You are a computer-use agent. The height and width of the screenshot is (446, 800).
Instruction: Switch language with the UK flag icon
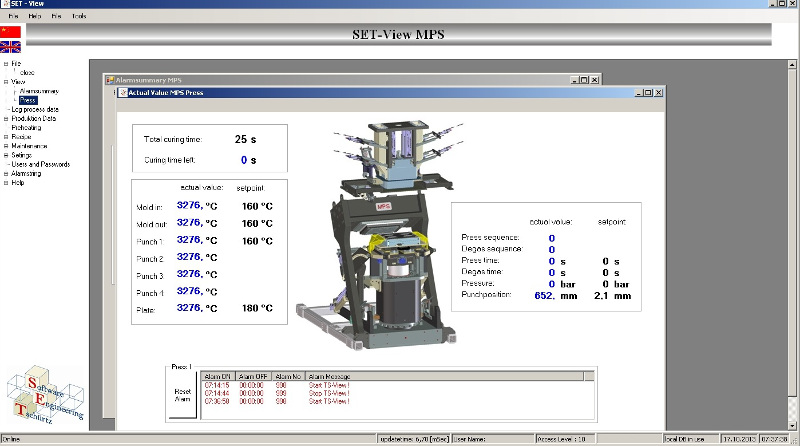pos(10,47)
